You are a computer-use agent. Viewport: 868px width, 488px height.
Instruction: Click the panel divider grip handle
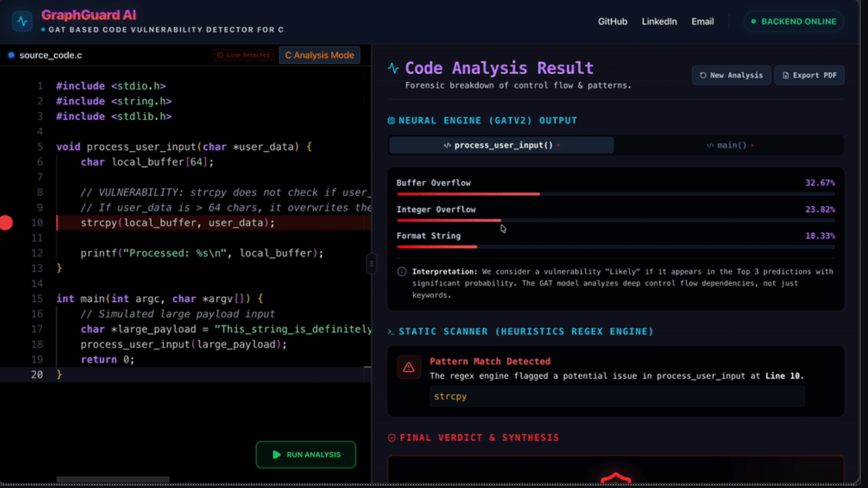click(372, 263)
